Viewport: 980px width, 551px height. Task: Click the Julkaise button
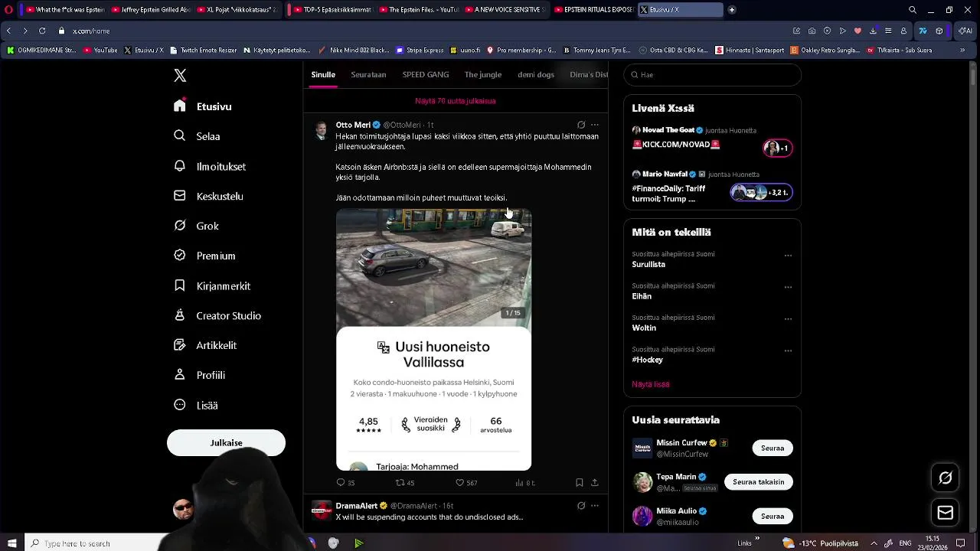coord(226,442)
